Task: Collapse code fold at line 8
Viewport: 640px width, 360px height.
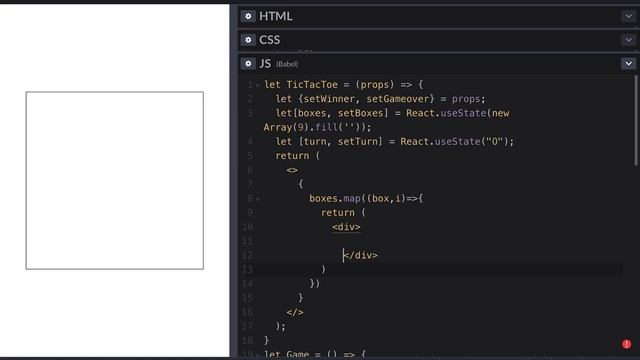Action: click(x=258, y=199)
